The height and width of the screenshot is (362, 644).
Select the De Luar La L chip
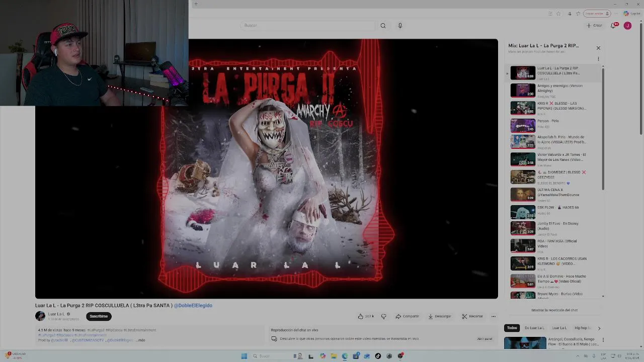[x=534, y=328]
